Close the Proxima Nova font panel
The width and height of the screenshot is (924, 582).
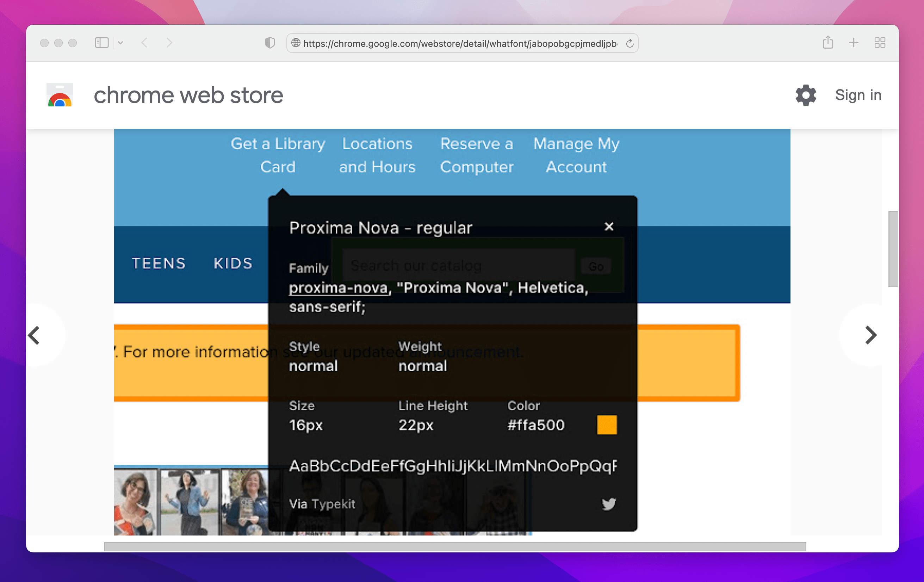coord(609,227)
